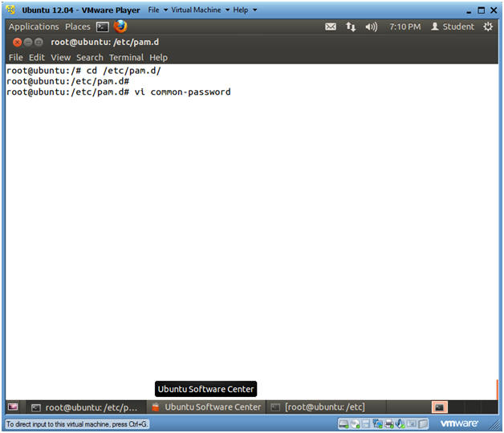Click the VMware CD/DVD device icon
Image resolution: width=504 pixels, height=433 pixels.
click(x=356, y=424)
